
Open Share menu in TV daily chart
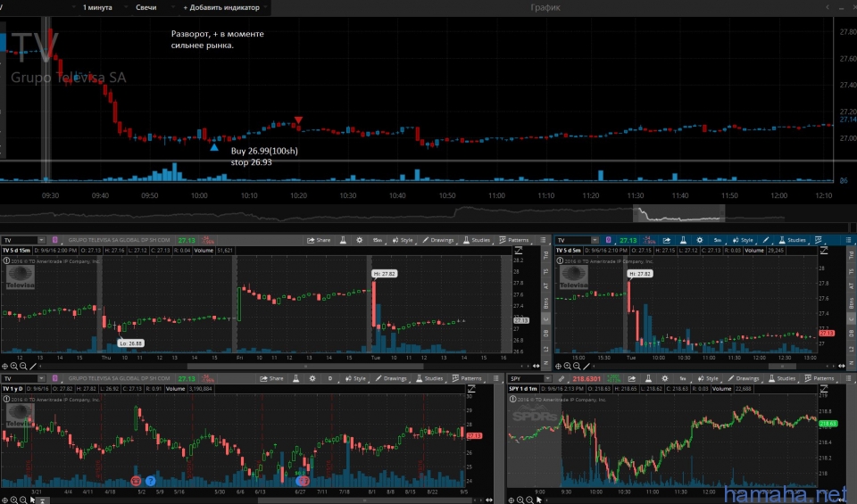pyautogui.click(x=271, y=378)
